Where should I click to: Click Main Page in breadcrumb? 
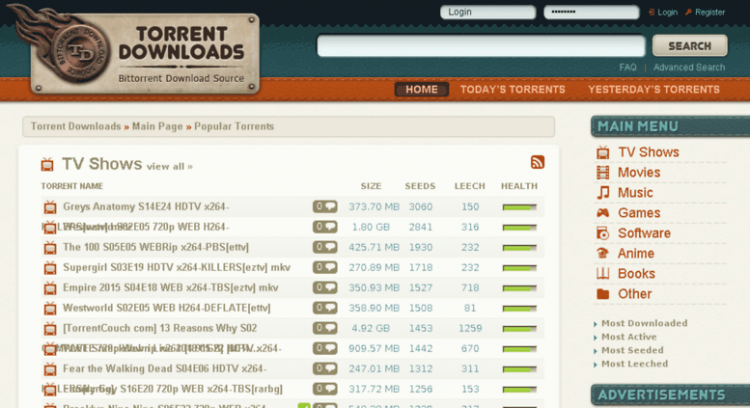157,126
